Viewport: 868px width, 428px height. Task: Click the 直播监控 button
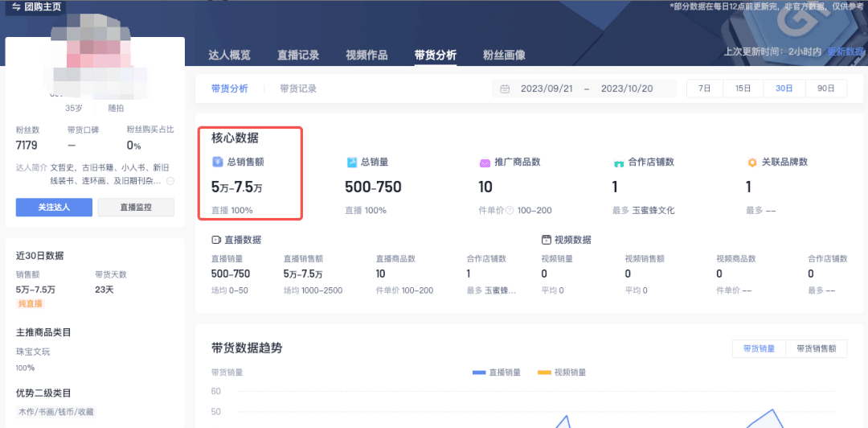pyautogui.click(x=136, y=208)
